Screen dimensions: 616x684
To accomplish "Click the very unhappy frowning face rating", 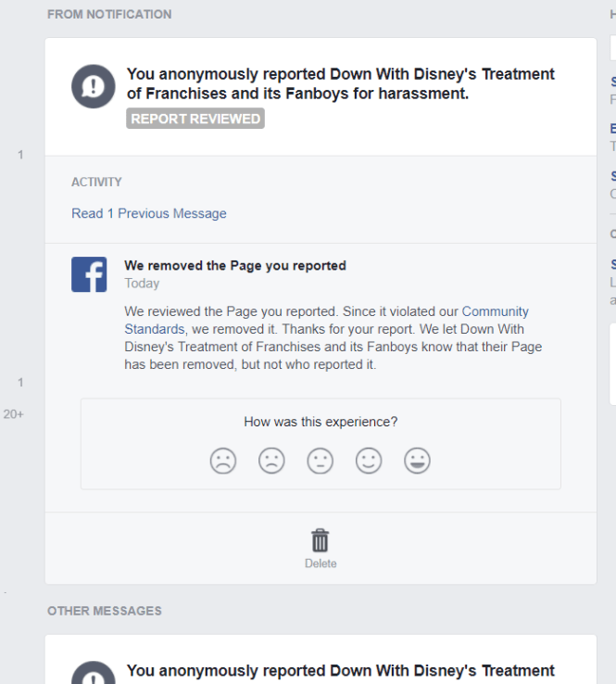I will (222, 461).
